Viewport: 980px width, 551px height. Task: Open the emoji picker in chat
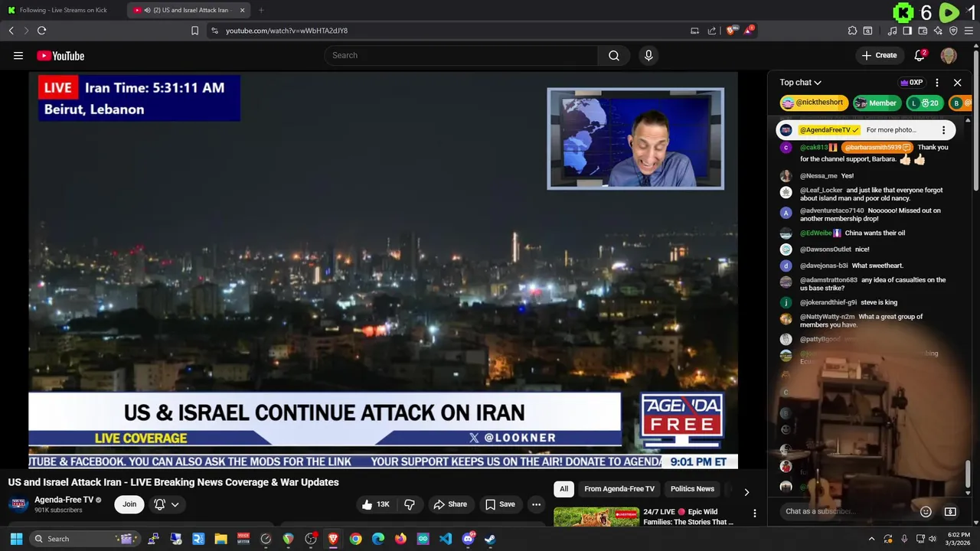pos(926,511)
